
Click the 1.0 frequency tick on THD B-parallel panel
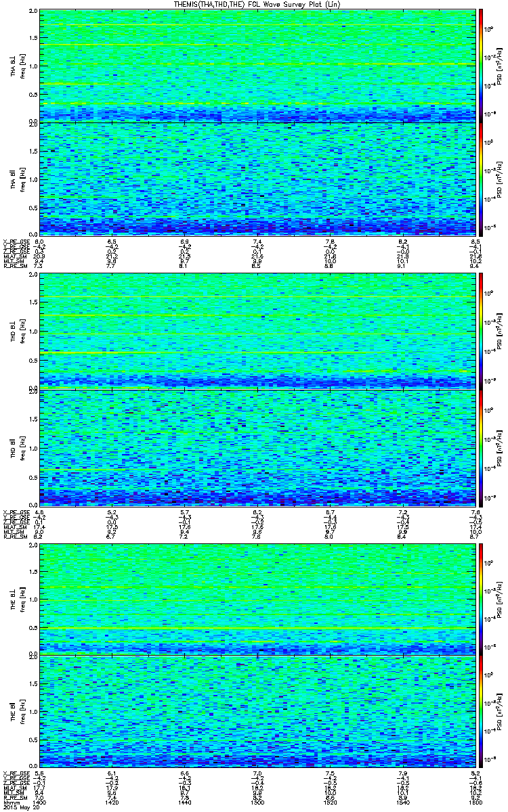point(33,447)
